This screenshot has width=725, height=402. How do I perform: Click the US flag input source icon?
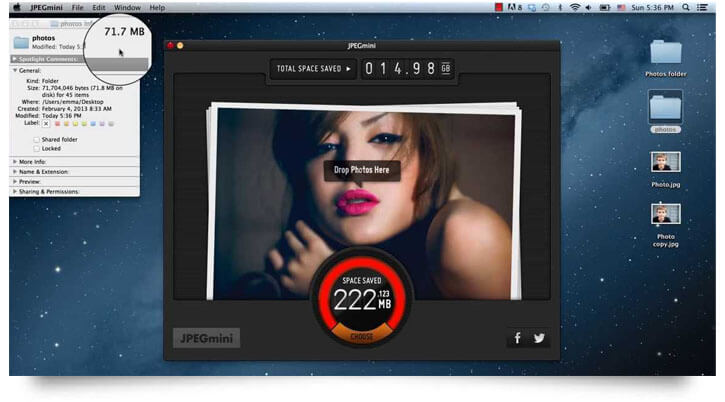pos(621,7)
